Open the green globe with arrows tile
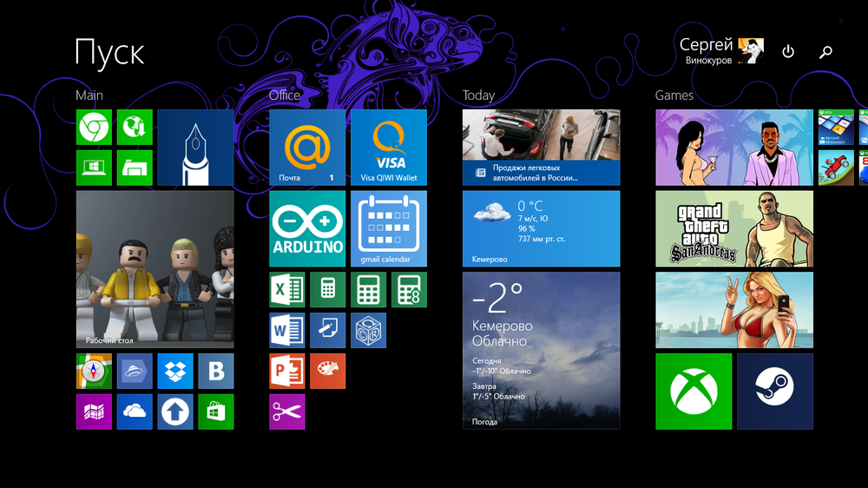 (135, 127)
